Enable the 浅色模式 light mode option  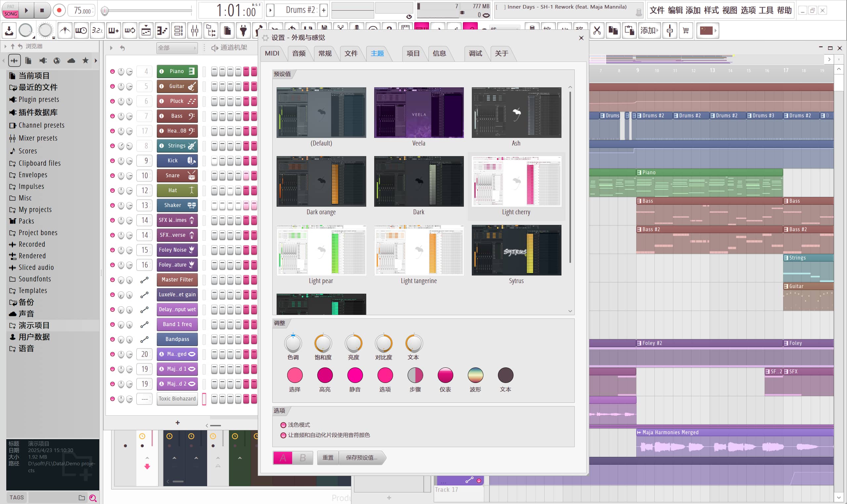tap(283, 425)
